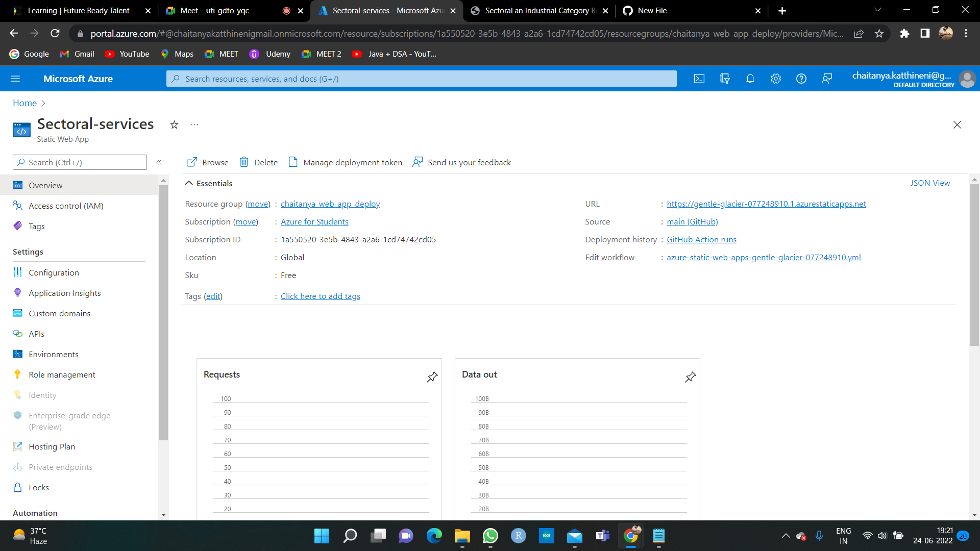Open the azure-static-web-apps workflow yml link
This screenshot has height=551, width=980.
click(764, 258)
